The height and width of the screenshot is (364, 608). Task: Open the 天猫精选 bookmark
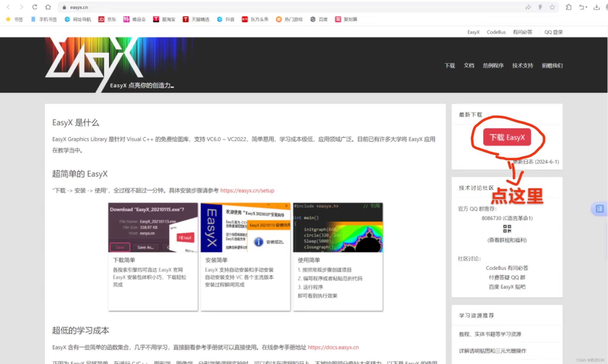(196, 19)
